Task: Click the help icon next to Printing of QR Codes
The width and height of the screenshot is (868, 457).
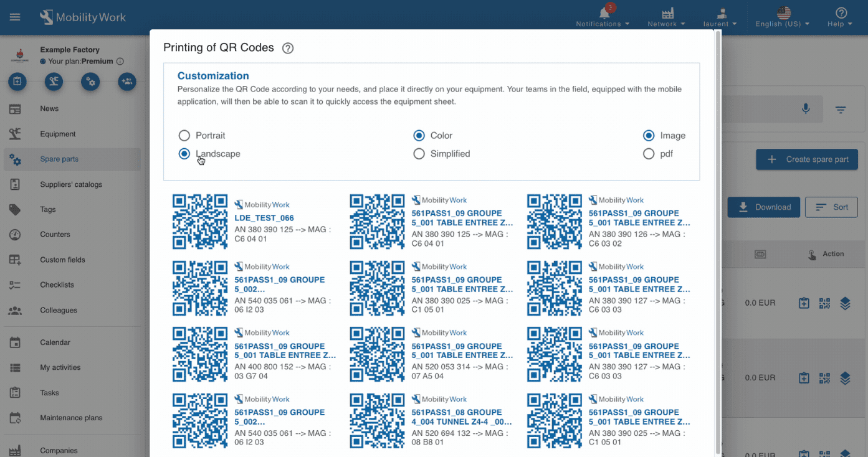Action: pyautogui.click(x=287, y=47)
